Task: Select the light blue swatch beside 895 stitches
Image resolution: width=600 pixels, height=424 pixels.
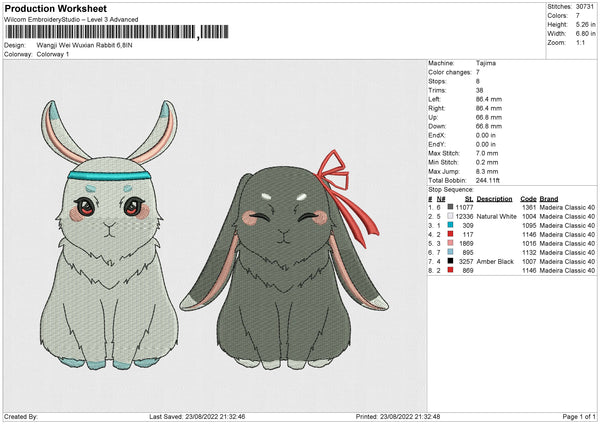Action: coord(450,252)
